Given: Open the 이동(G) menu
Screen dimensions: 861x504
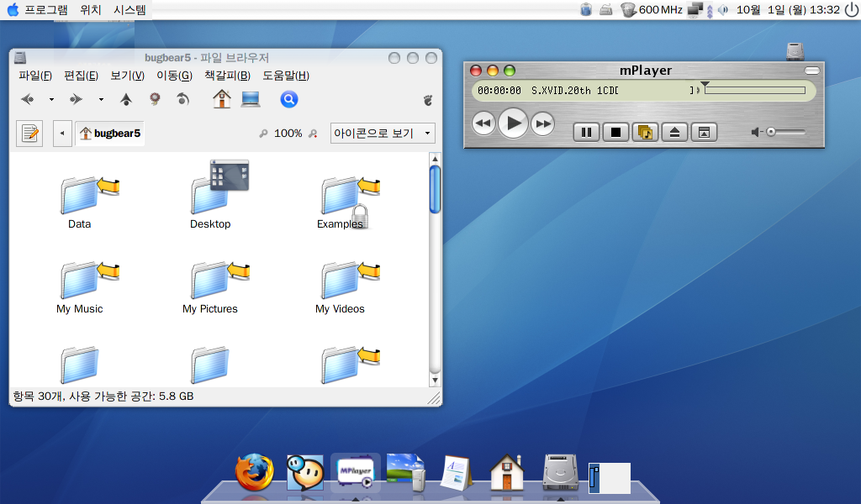Looking at the screenshot, I should [x=175, y=76].
